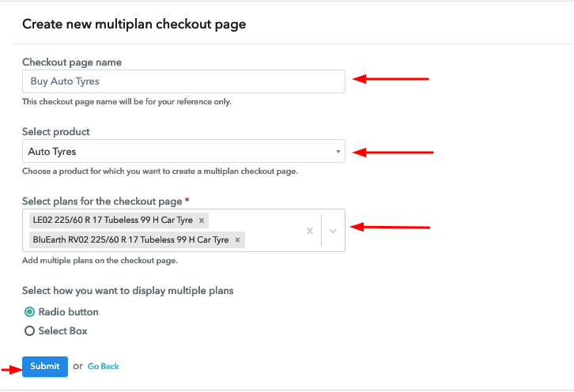Viewport: 574px width, 392px height.
Task: Click the Checkout page name label
Action: point(72,62)
